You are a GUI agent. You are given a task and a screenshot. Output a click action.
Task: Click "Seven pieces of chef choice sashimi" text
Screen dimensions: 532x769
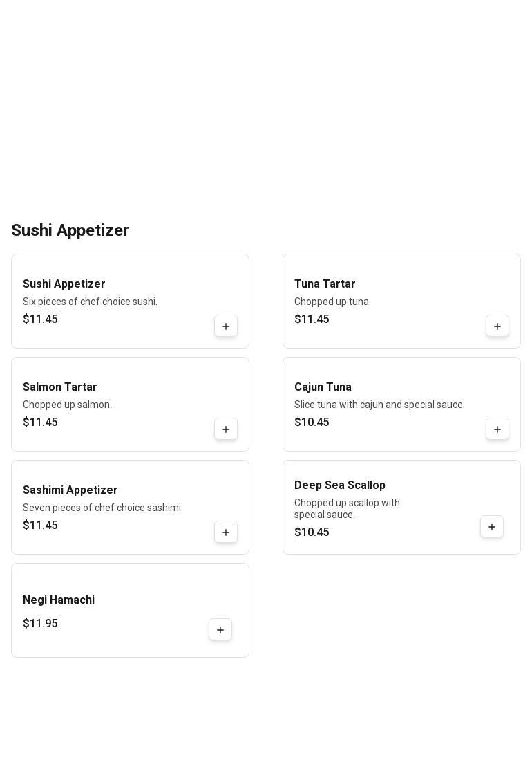click(x=103, y=508)
